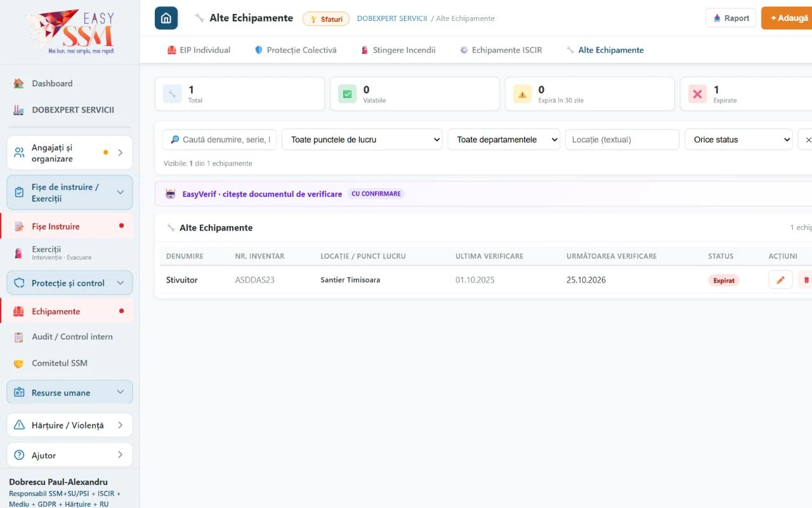
Task: Expand the Angajați și organizare chevron
Action: pos(121,152)
